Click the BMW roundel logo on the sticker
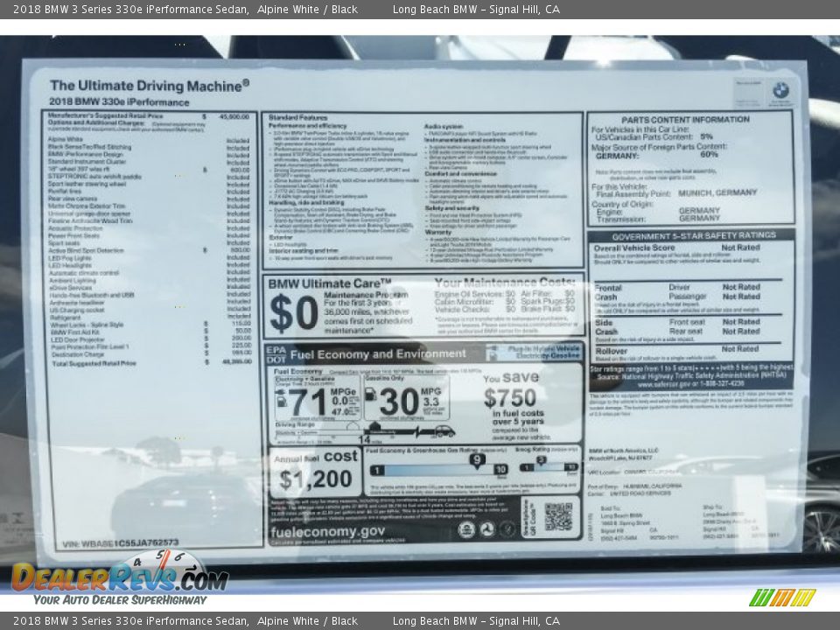This screenshot has height=630, width=840. pyautogui.click(x=780, y=90)
